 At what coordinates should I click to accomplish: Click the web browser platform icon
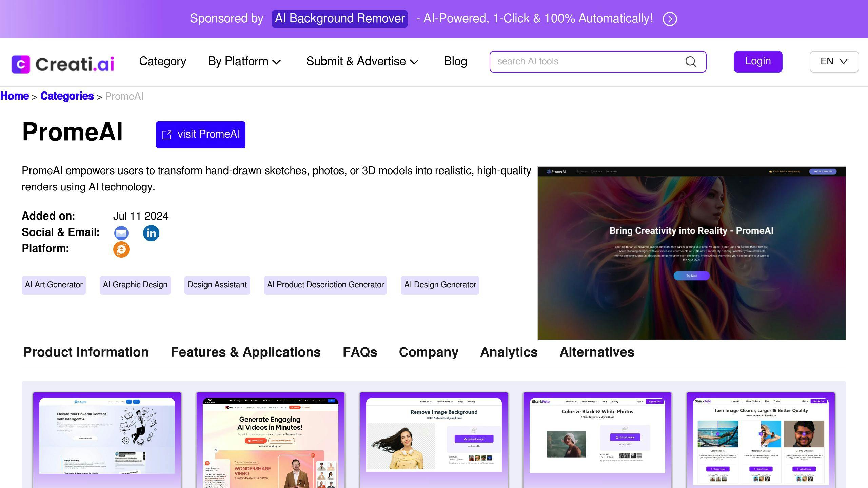(121, 249)
